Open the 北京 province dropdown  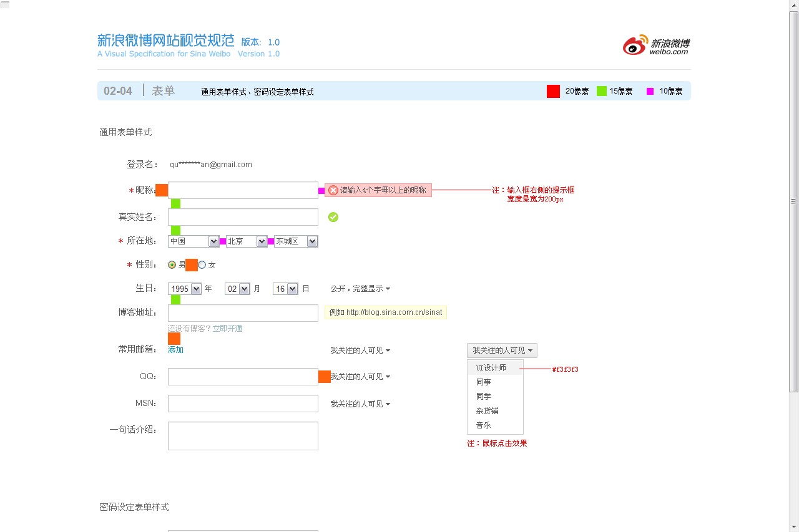pyautogui.click(x=247, y=241)
